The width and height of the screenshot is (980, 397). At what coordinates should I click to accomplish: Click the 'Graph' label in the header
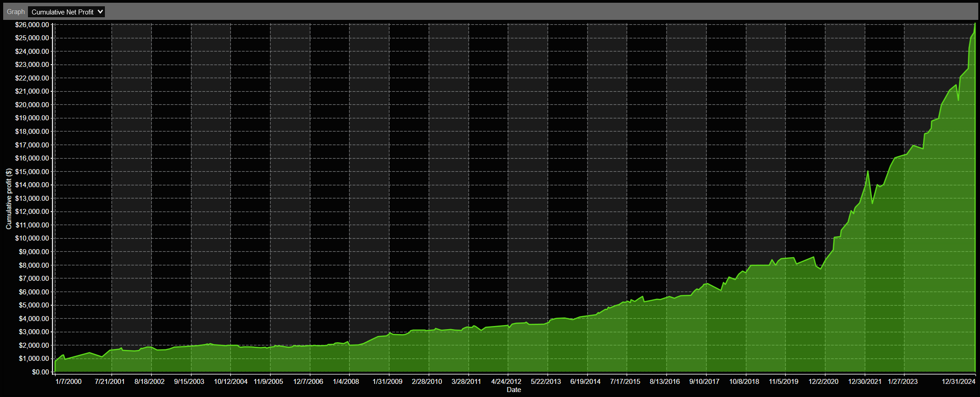coord(16,12)
